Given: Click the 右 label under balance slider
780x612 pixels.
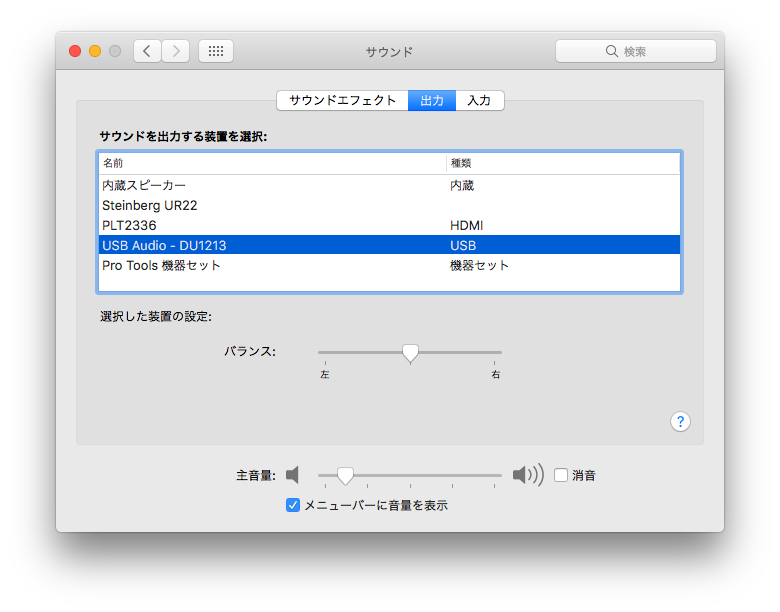Looking at the screenshot, I should click(495, 374).
